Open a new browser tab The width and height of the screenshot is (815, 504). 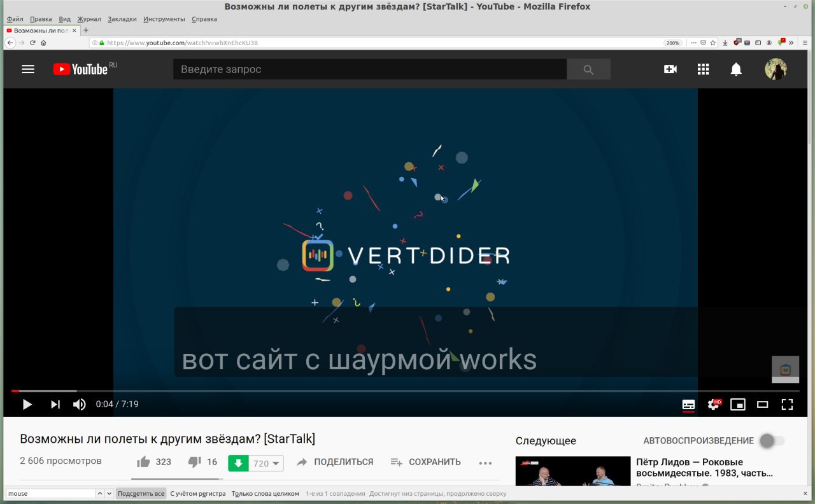click(86, 31)
